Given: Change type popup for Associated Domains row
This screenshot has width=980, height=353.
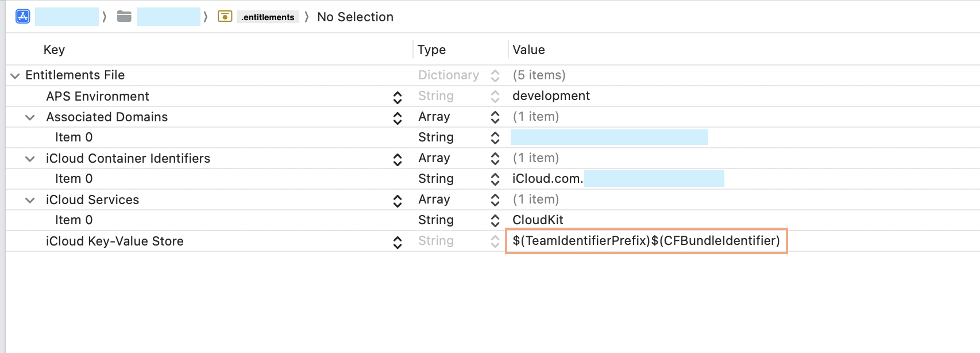Looking at the screenshot, I should coord(495,117).
